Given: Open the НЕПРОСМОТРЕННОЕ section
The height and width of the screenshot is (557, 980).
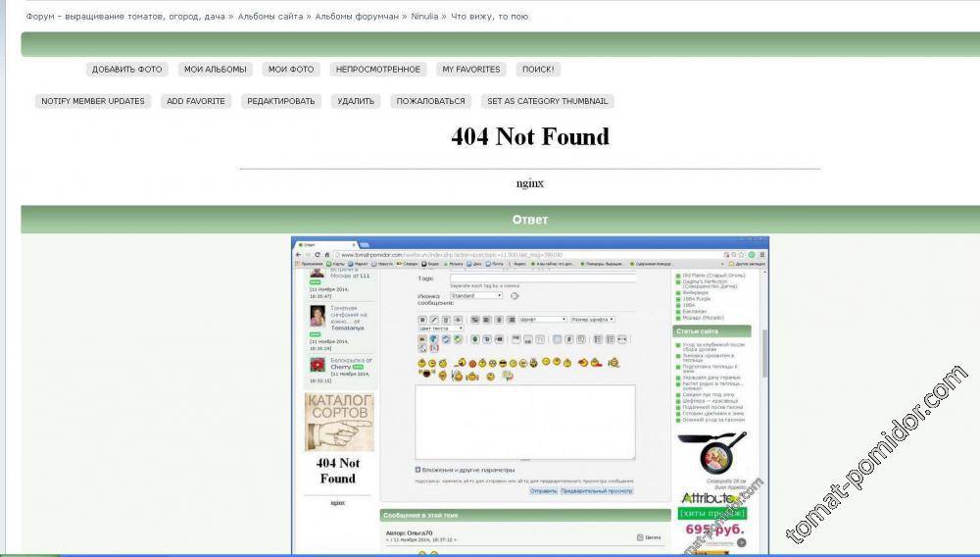Looking at the screenshot, I should 378,70.
